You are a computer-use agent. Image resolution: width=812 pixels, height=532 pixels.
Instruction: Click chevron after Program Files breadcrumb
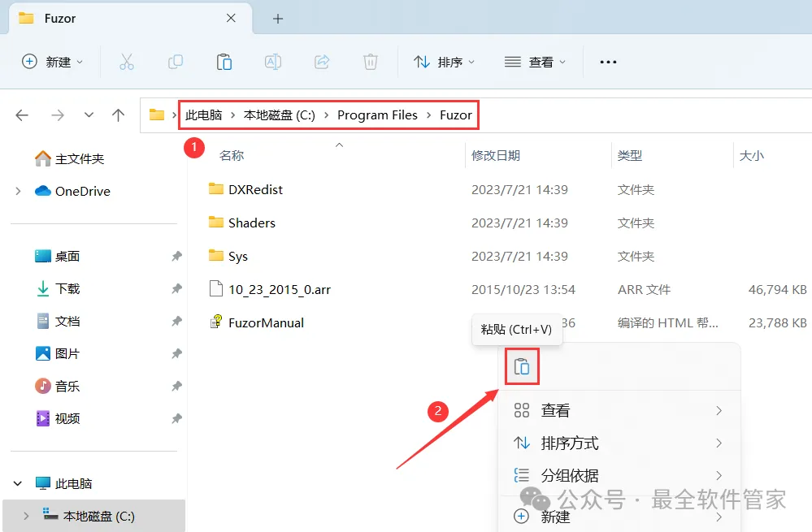coord(429,115)
